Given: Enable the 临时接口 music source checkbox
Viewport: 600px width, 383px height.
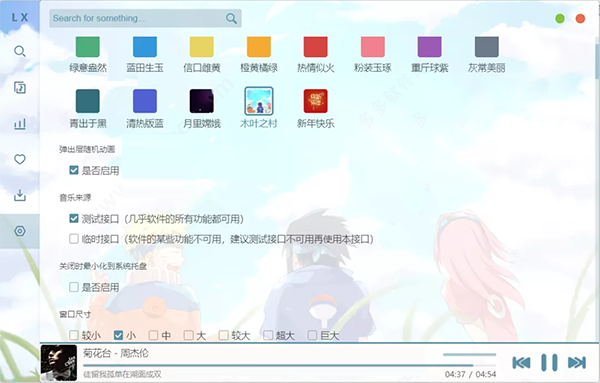Looking at the screenshot, I should pos(74,239).
